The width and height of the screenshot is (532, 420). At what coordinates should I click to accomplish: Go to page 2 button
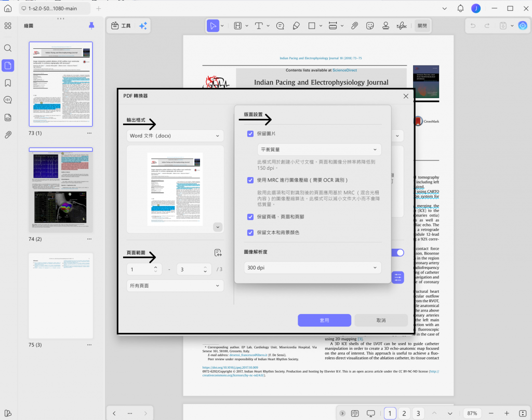404,413
